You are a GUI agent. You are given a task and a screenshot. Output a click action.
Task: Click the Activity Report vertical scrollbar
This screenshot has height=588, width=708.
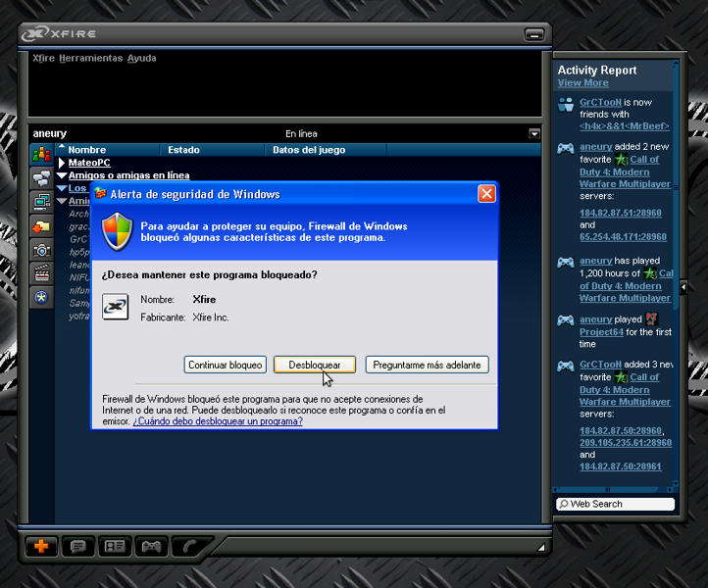pyautogui.click(x=676, y=273)
